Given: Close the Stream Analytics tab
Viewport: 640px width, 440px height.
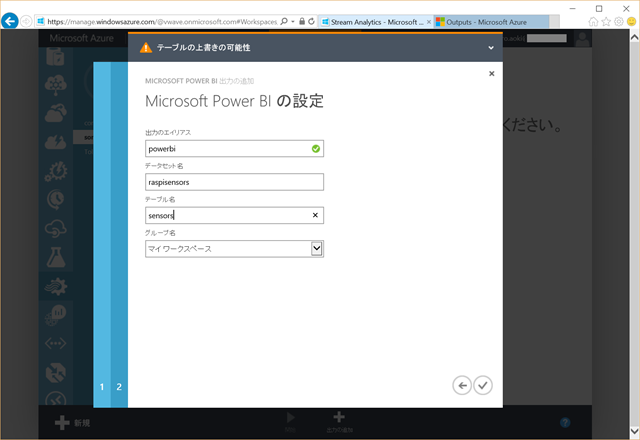Looking at the screenshot, I should tap(429, 22).
